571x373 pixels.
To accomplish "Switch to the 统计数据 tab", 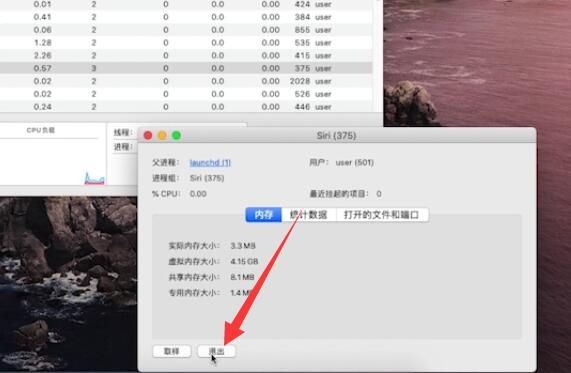I will click(x=308, y=215).
